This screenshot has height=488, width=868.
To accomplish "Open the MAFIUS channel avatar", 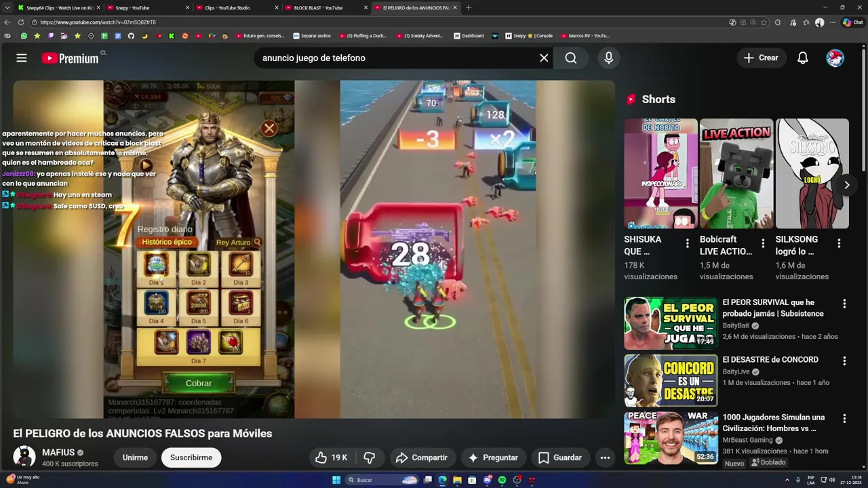I will [x=24, y=457].
